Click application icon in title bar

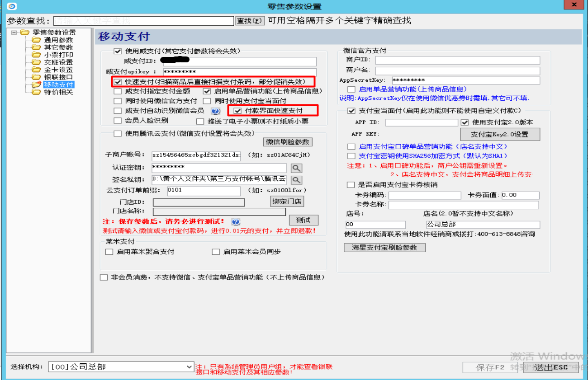[x=12, y=6]
